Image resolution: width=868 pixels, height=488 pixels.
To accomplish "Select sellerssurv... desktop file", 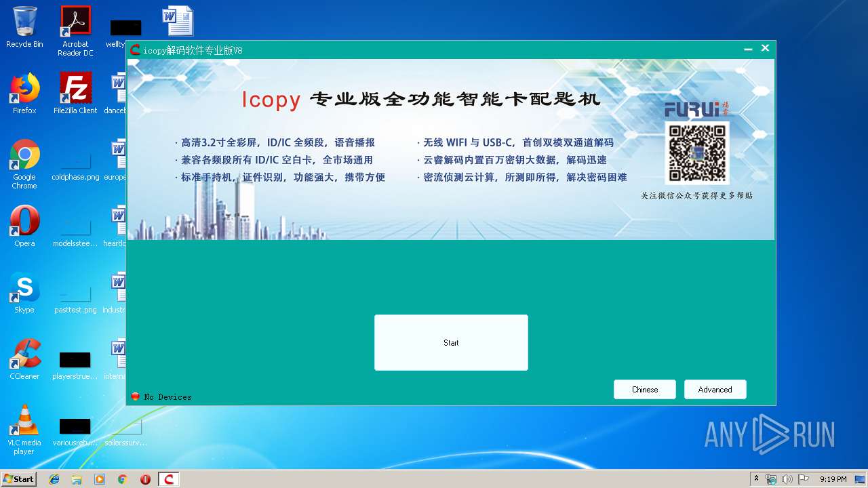I will pos(125,432).
